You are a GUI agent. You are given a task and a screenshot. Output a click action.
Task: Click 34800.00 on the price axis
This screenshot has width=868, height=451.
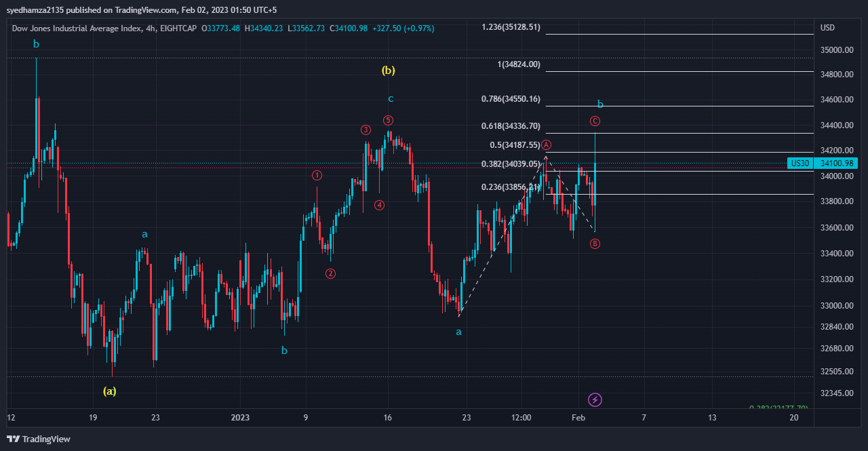(x=835, y=75)
